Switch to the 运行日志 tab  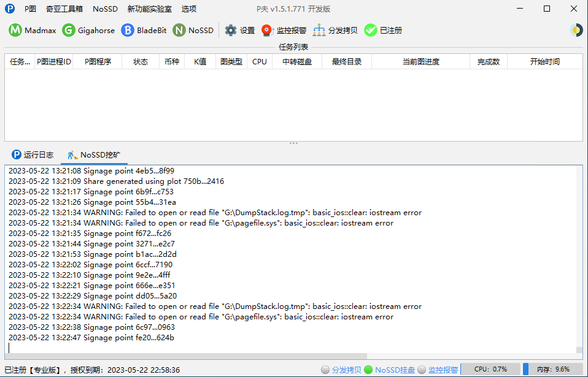click(x=33, y=154)
